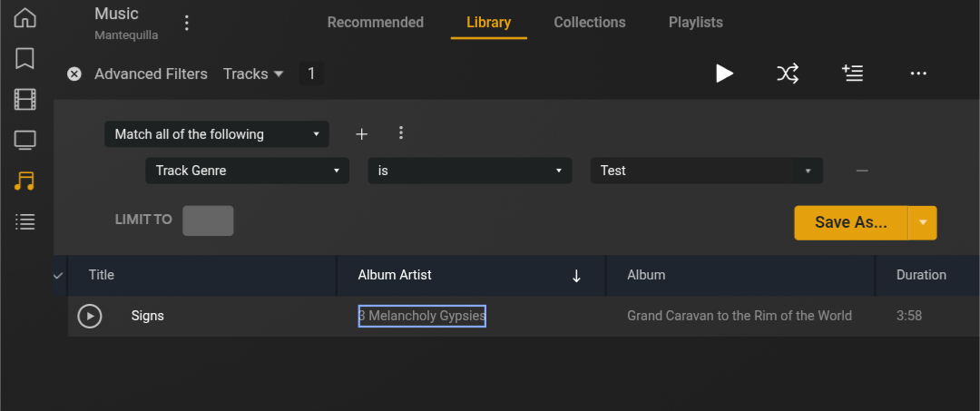The image size is (980, 411).
Task: Click the Save As... button
Action: (x=850, y=222)
